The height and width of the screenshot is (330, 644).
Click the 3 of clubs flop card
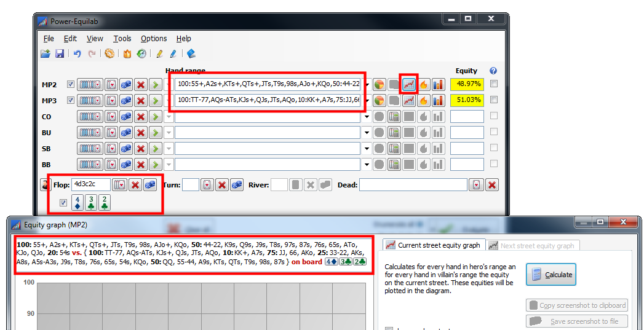[x=91, y=202]
